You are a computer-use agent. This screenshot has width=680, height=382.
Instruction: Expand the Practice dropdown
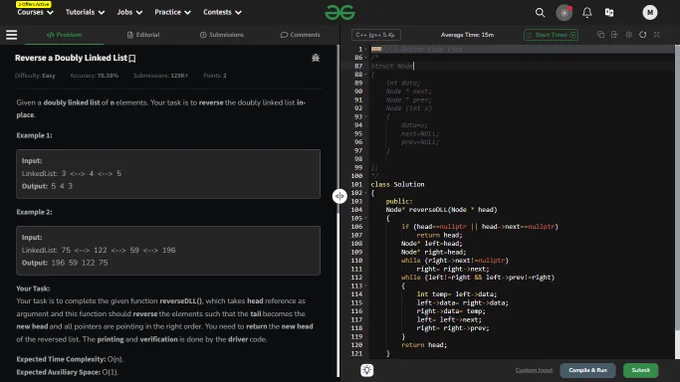click(x=173, y=13)
